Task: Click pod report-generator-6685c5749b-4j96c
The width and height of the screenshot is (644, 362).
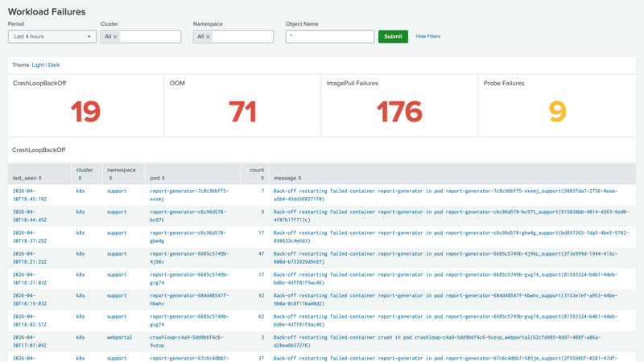Action: [x=189, y=257]
